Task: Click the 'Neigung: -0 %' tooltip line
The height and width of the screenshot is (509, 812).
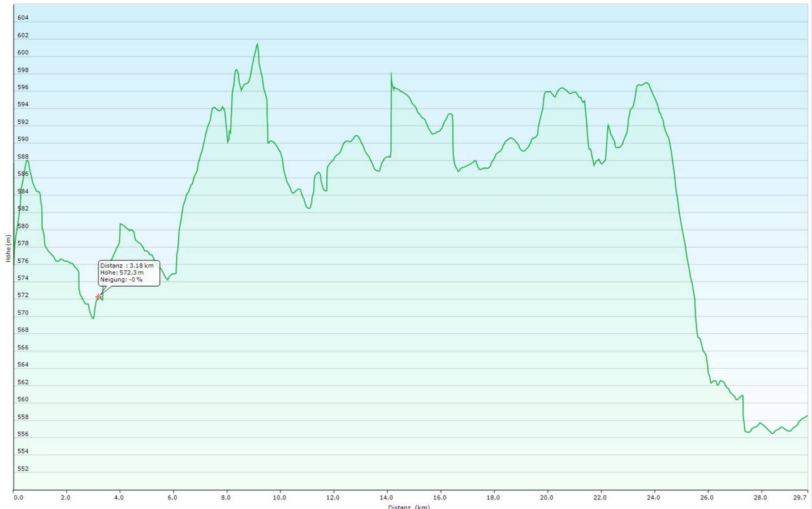Action: tap(121, 279)
